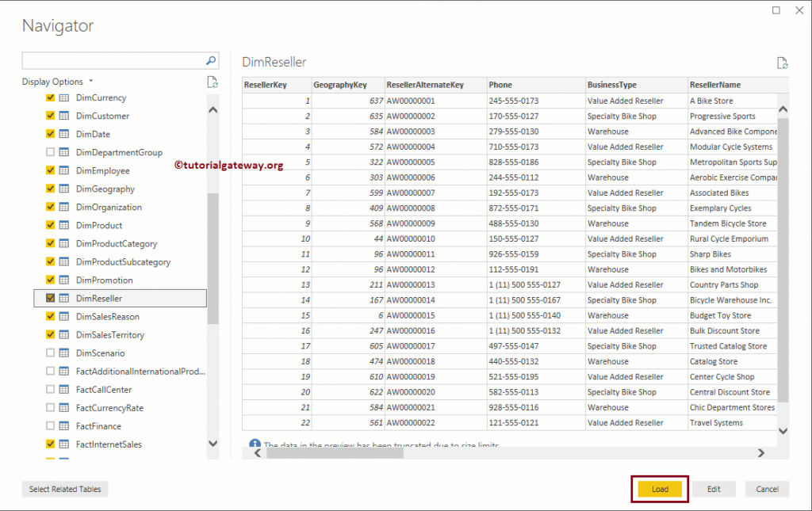812x511 pixels.
Task: Click Select Related Tables
Action: tap(64, 489)
